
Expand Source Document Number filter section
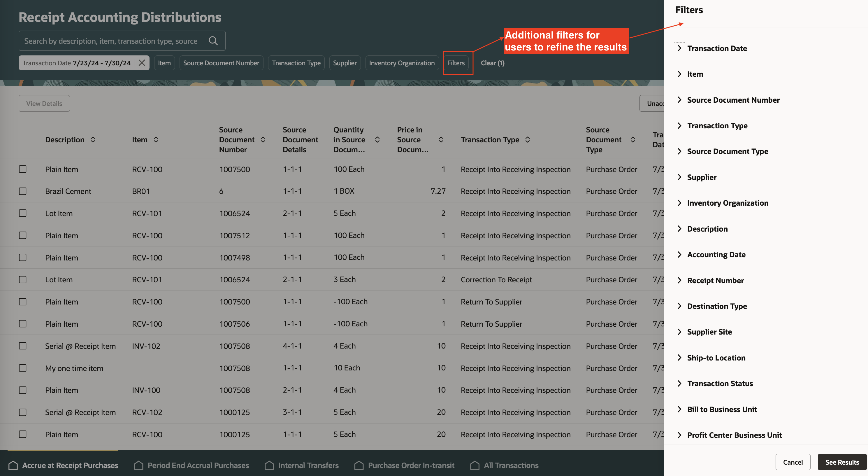679,100
